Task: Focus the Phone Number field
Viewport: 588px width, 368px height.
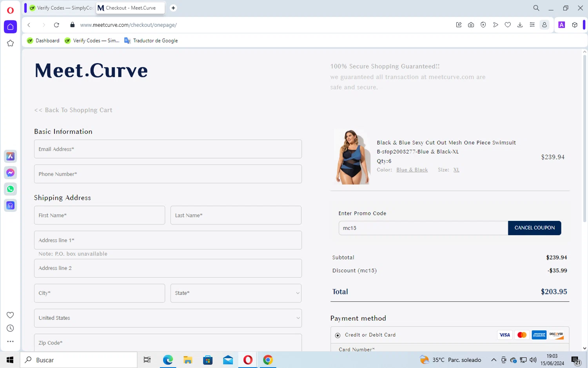Action: tap(168, 174)
